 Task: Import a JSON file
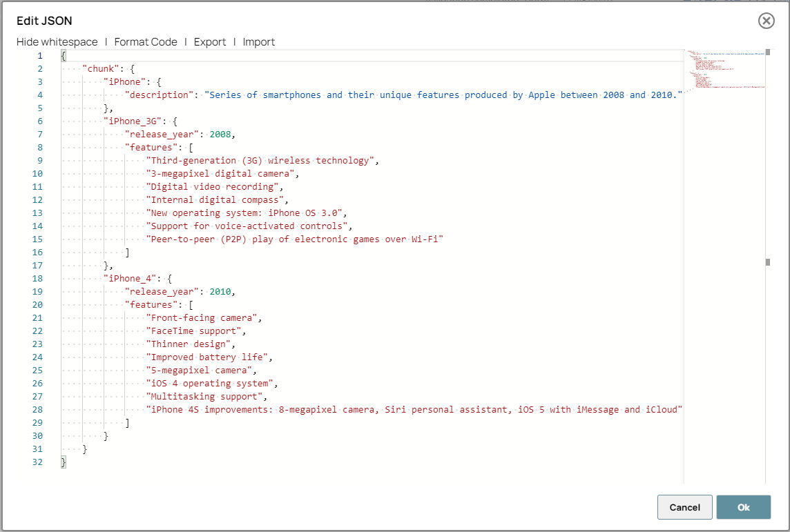coord(259,42)
